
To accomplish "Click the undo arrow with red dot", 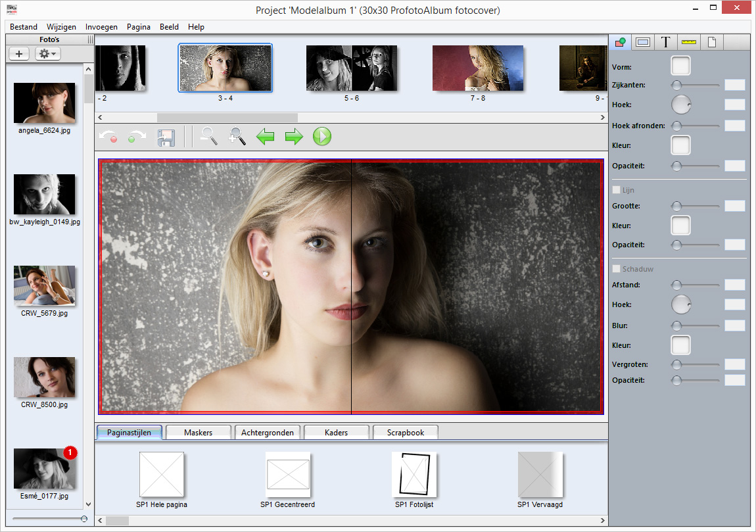I will [x=108, y=137].
